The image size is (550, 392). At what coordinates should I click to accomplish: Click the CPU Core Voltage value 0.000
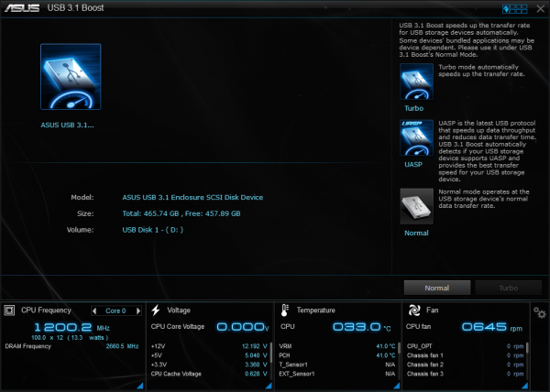pyautogui.click(x=242, y=327)
